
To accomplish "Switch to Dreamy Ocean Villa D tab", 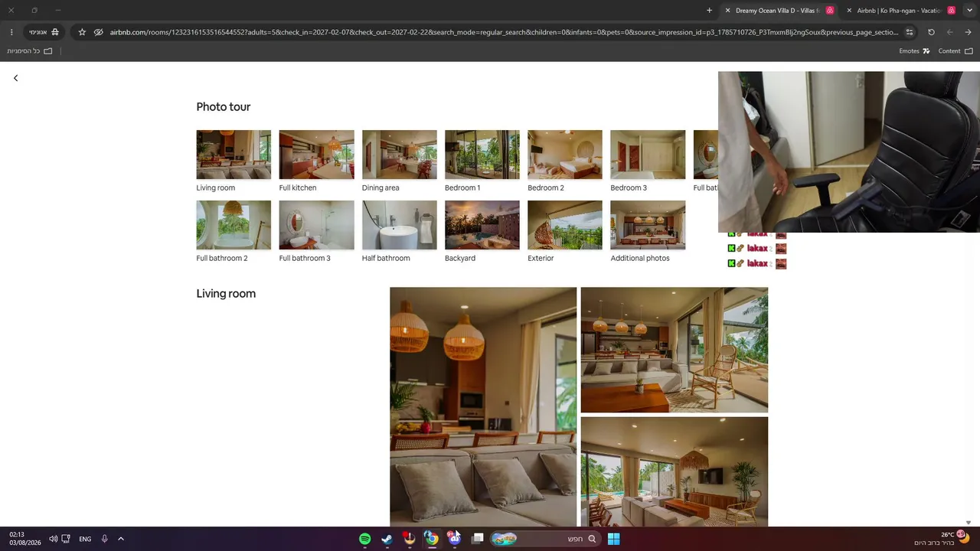I will (777, 11).
